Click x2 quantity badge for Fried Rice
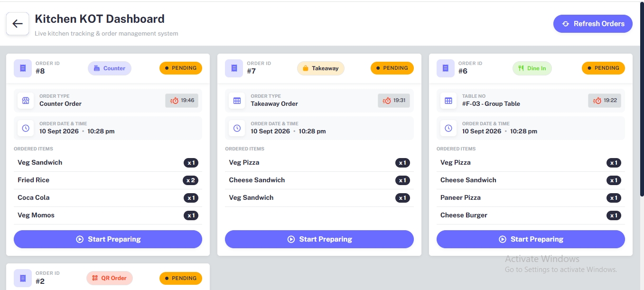644x290 pixels. 190,180
